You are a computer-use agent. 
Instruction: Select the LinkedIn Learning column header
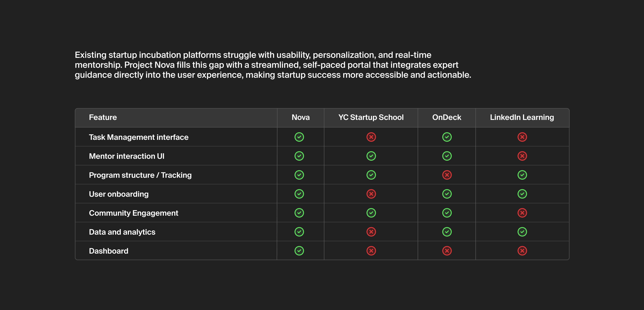(522, 117)
